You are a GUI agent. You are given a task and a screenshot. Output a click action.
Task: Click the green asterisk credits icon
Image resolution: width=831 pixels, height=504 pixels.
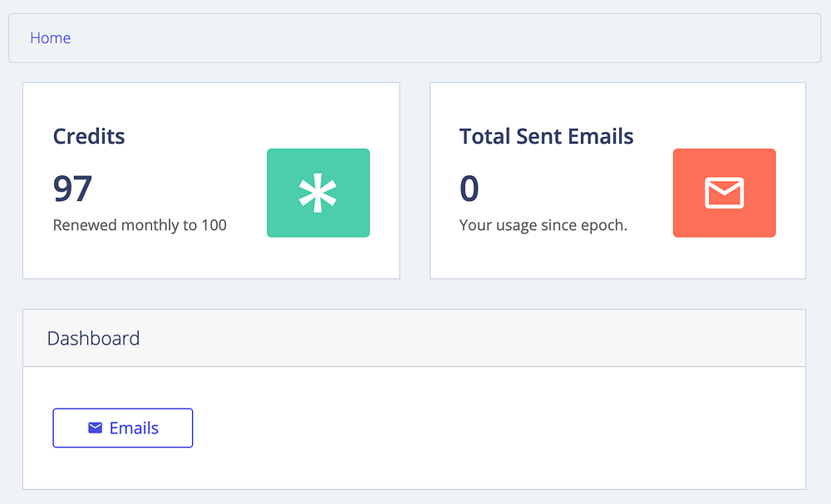point(317,193)
